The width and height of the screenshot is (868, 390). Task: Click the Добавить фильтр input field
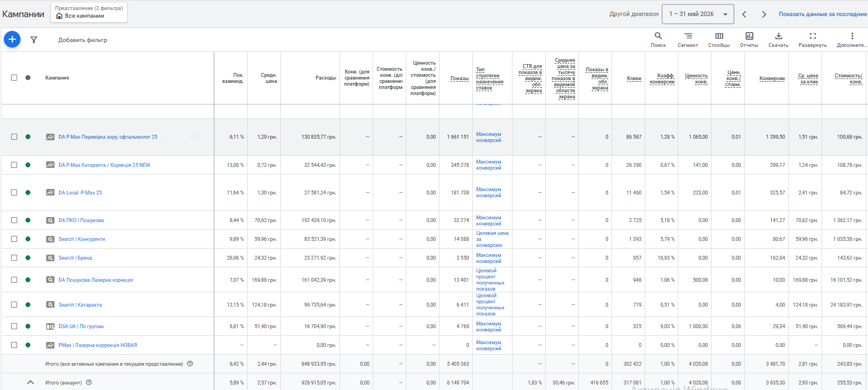pyautogui.click(x=83, y=40)
